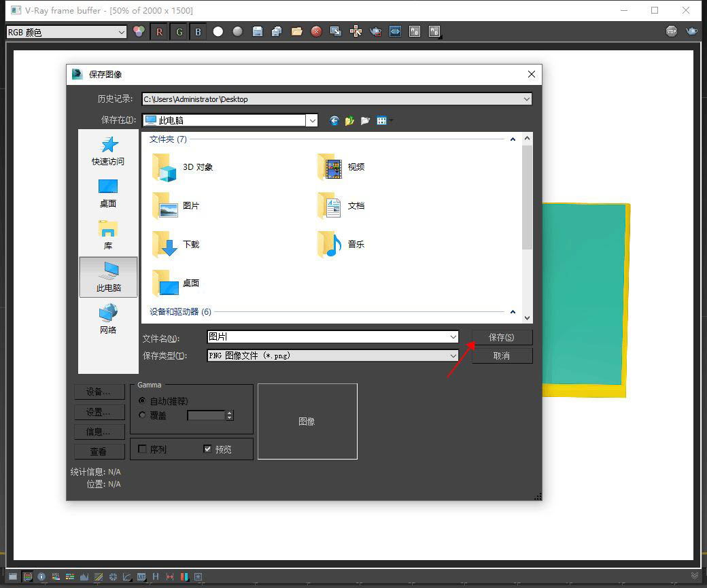The height and width of the screenshot is (588, 707).
Task: Click the save image floppy disk icon
Action: pyautogui.click(x=258, y=31)
